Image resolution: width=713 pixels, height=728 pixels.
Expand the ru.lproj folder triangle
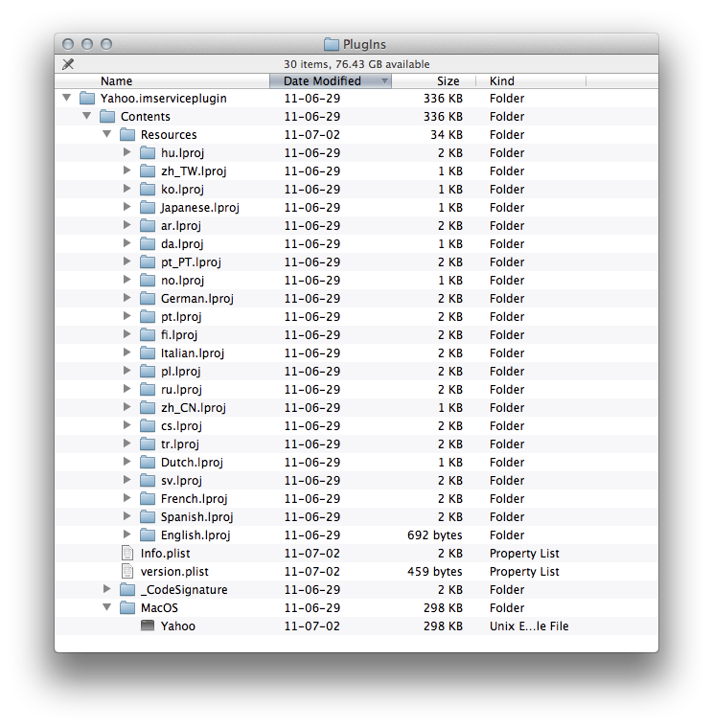(x=126, y=389)
